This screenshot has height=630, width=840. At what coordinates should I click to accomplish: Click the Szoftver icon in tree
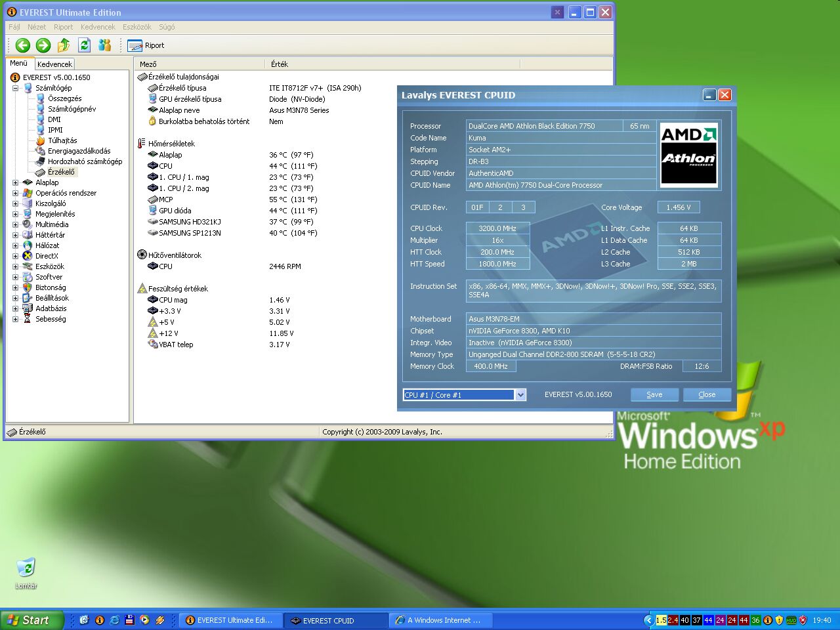point(28,277)
